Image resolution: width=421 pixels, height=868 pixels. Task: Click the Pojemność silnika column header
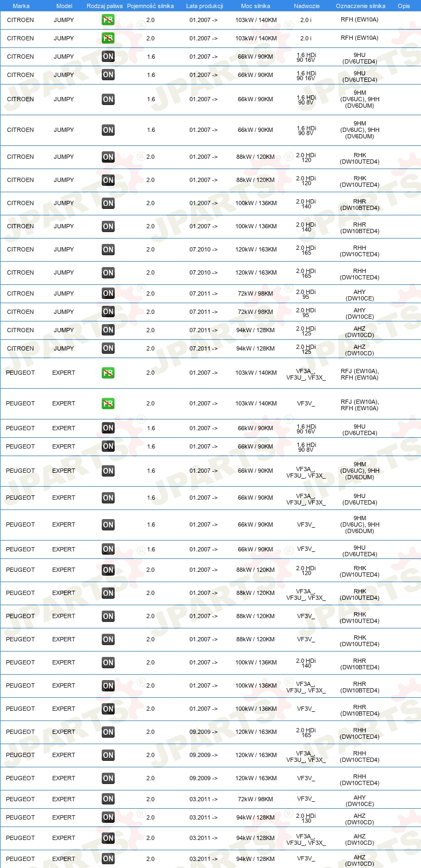[x=150, y=6]
